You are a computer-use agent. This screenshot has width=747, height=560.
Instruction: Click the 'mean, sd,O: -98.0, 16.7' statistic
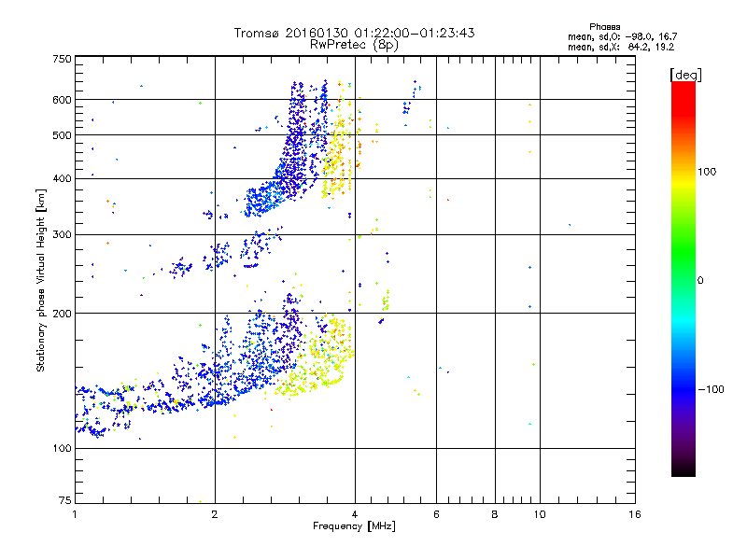622,36
